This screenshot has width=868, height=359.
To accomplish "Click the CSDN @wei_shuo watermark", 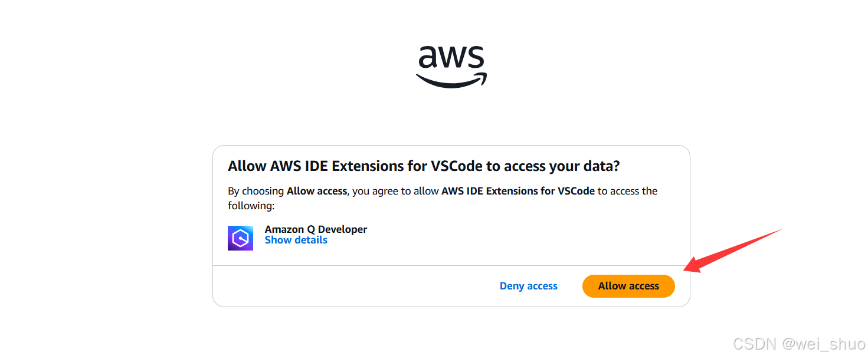I will (x=799, y=343).
